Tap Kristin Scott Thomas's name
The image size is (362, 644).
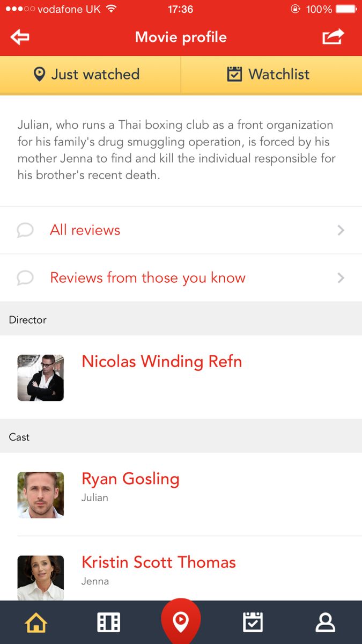pyautogui.click(x=158, y=562)
